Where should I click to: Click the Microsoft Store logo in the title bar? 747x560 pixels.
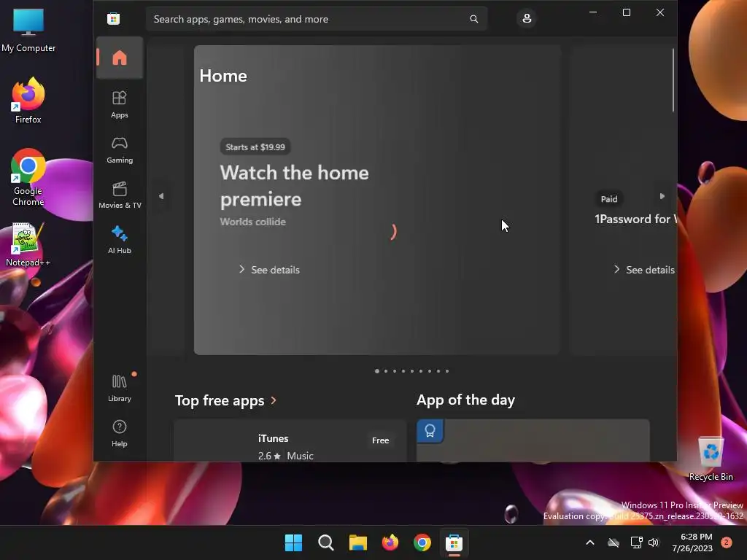coord(113,18)
